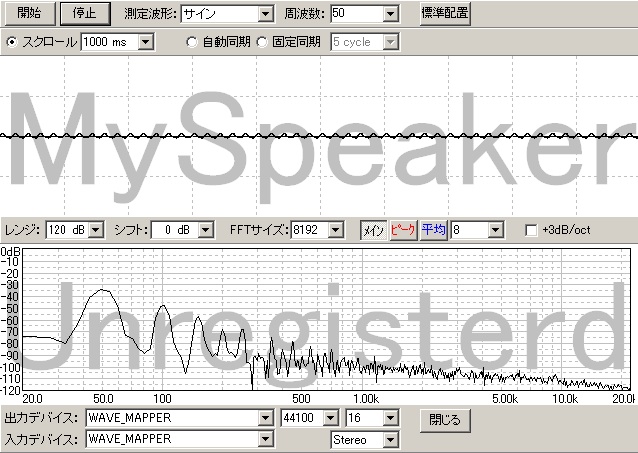Click the 10.0k frequency axis label
Image resolution: width=638 pixels, height=453 pixels.
tap(565, 399)
